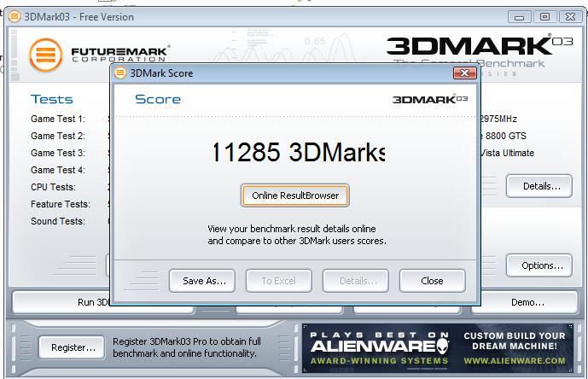Open the Online ResultBrowser
The height and width of the screenshot is (379, 588).
(x=295, y=195)
